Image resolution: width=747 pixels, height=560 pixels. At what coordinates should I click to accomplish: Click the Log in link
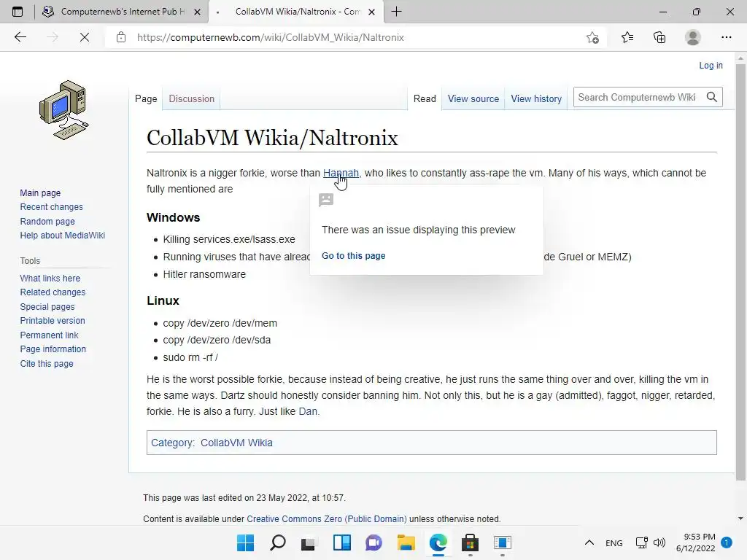711,65
